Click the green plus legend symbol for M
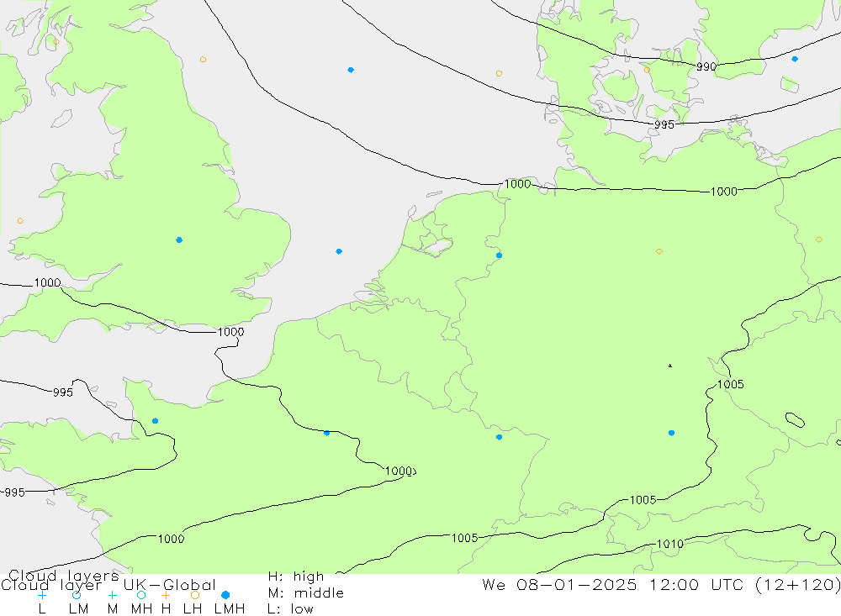Image resolution: width=841 pixels, height=616 pixels. click(112, 595)
